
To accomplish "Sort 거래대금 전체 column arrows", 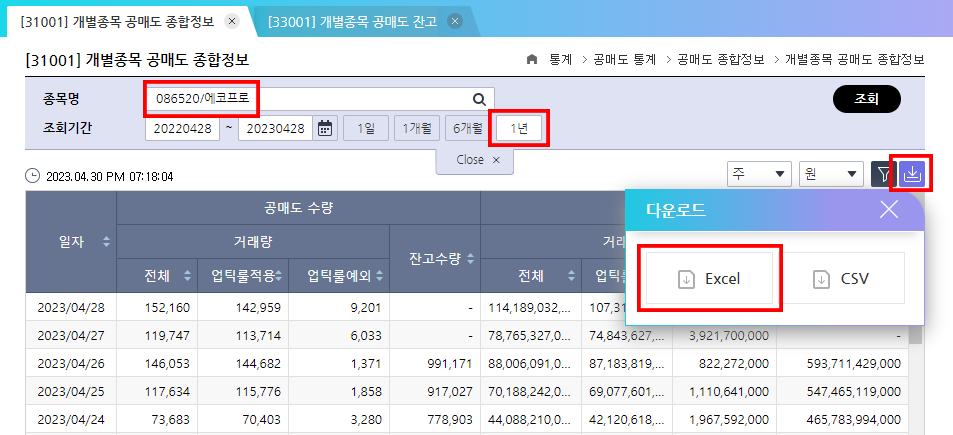I will 571,276.
